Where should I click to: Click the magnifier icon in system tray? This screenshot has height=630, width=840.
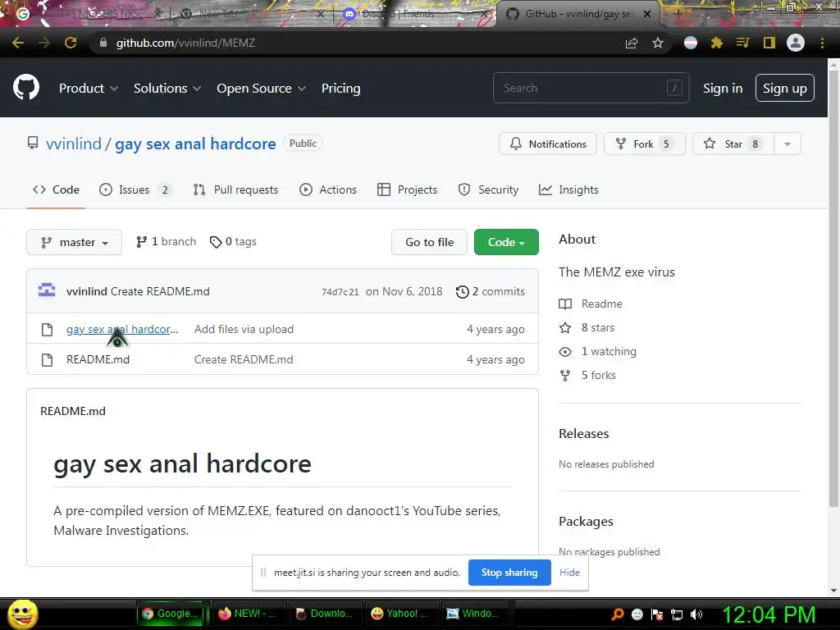[618, 614]
